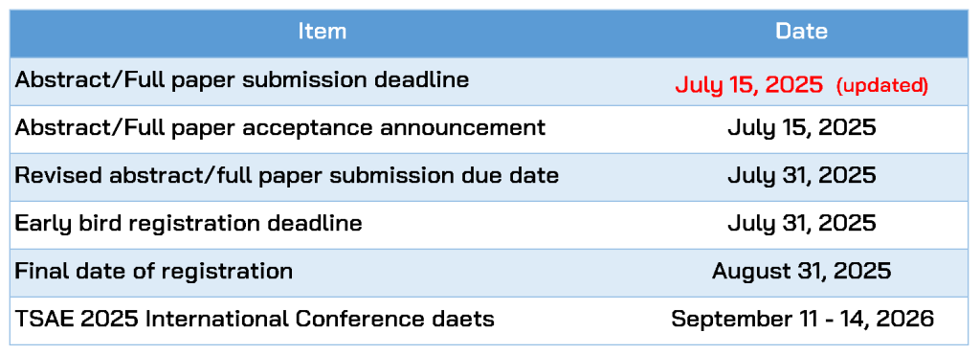Image resolution: width=980 pixels, height=354 pixels.
Task: Click the August 31, 2025 date cell
Action: [x=801, y=271]
